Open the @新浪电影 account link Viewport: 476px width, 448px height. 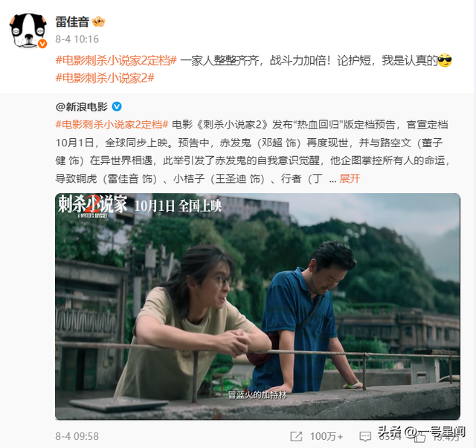coord(82,107)
